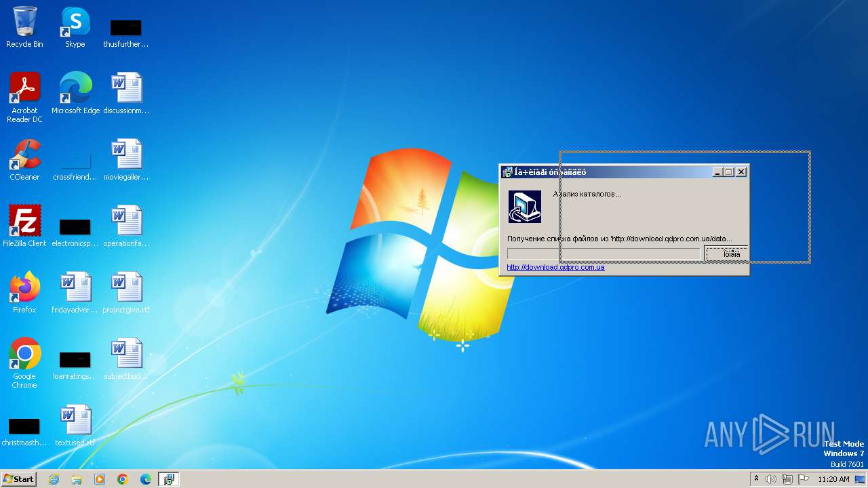Click the Show desktop button
This screenshot has width=868, height=488.
[x=861, y=479]
